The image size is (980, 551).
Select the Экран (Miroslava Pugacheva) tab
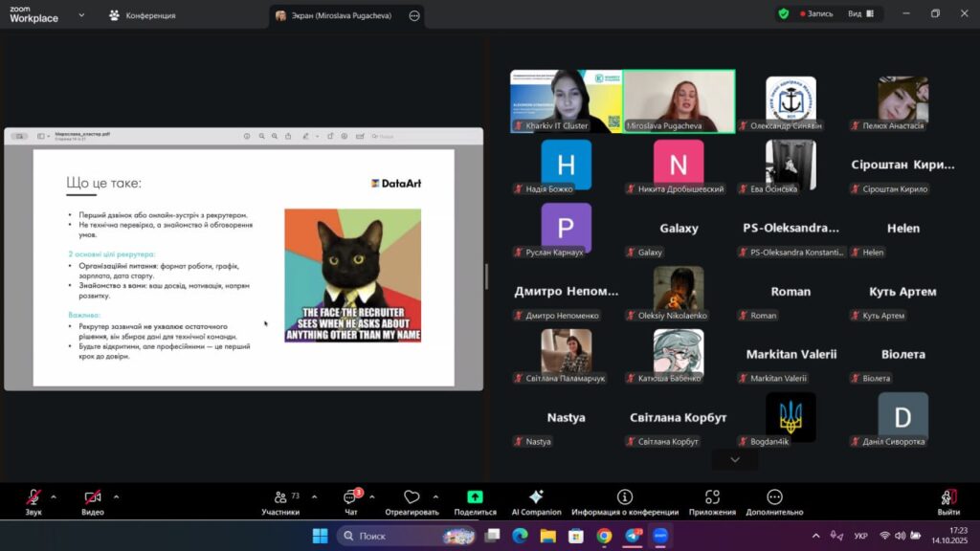tap(342, 15)
